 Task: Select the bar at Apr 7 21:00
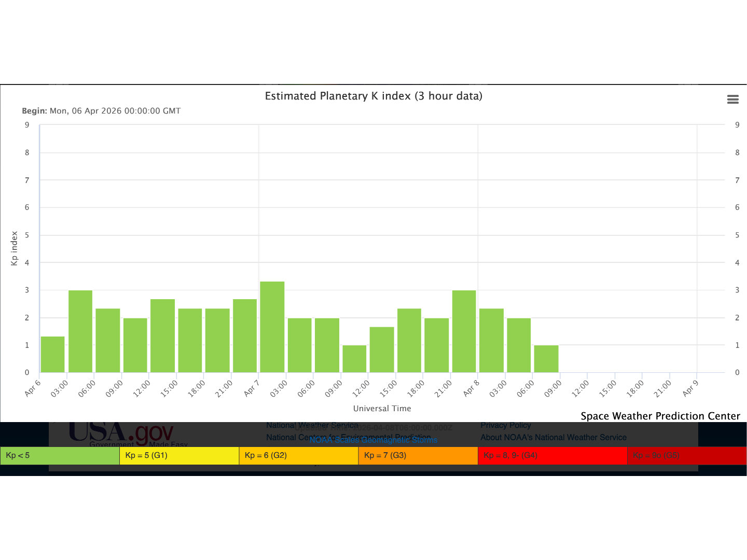pyautogui.click(x=464, y=331)
